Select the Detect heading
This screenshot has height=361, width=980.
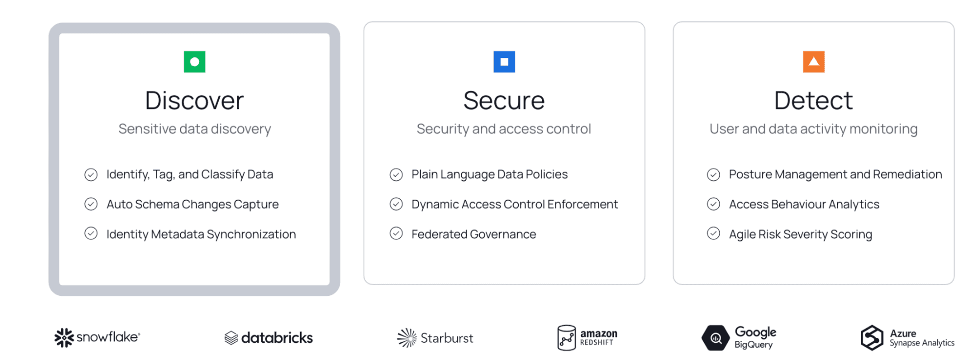[813, 101]
